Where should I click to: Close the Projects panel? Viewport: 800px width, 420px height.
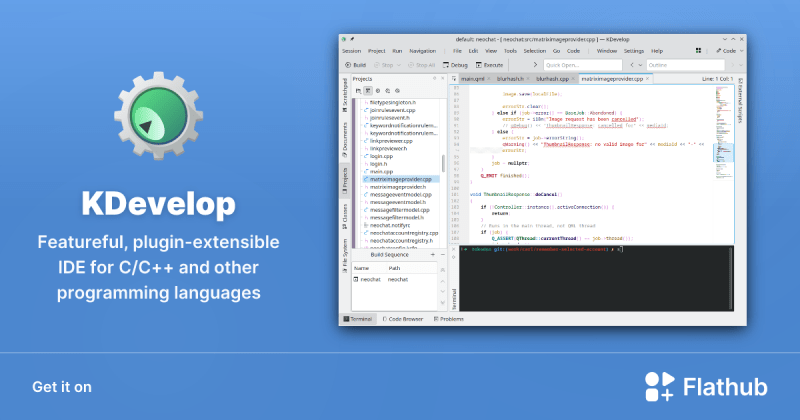click(442, 79)
